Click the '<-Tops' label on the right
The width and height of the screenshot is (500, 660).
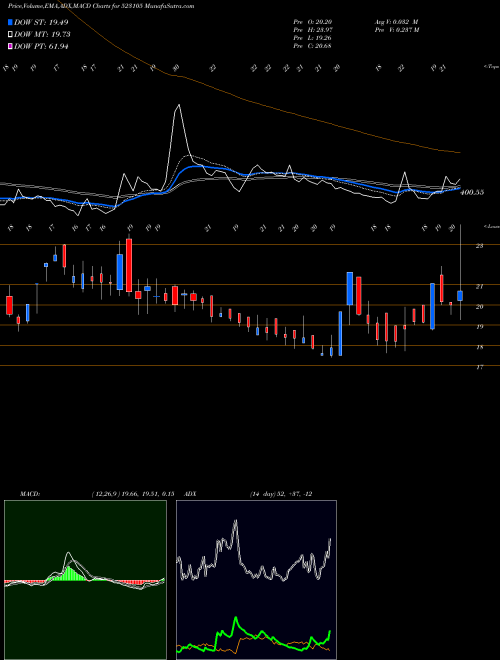[492, 67]
